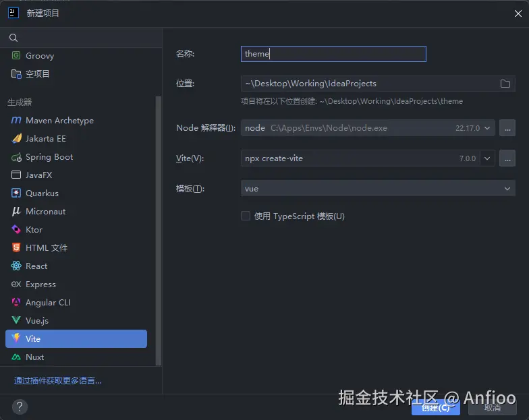
Task: Click the 创建(C) create button
Action: tap(436, 408)
